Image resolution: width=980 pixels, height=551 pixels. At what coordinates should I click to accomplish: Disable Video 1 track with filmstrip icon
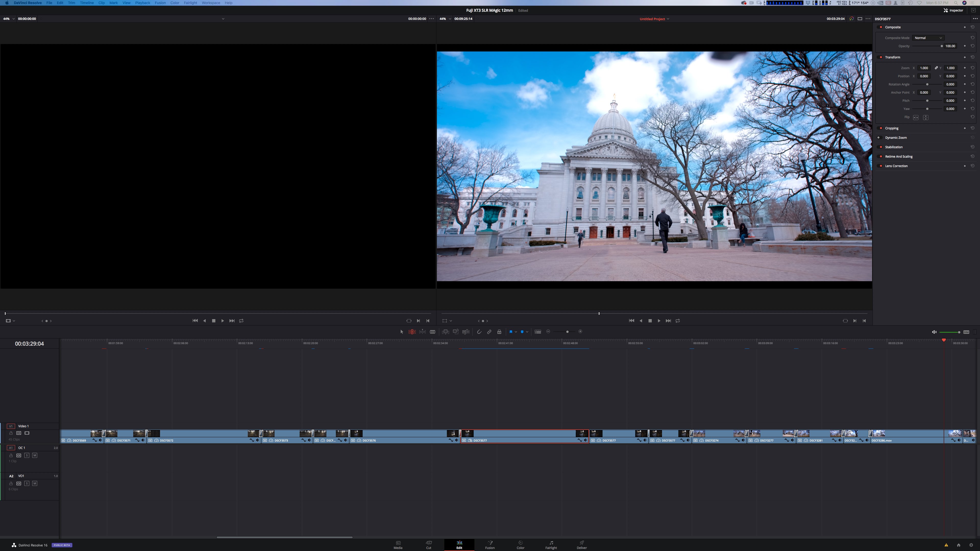pos(27,433)
